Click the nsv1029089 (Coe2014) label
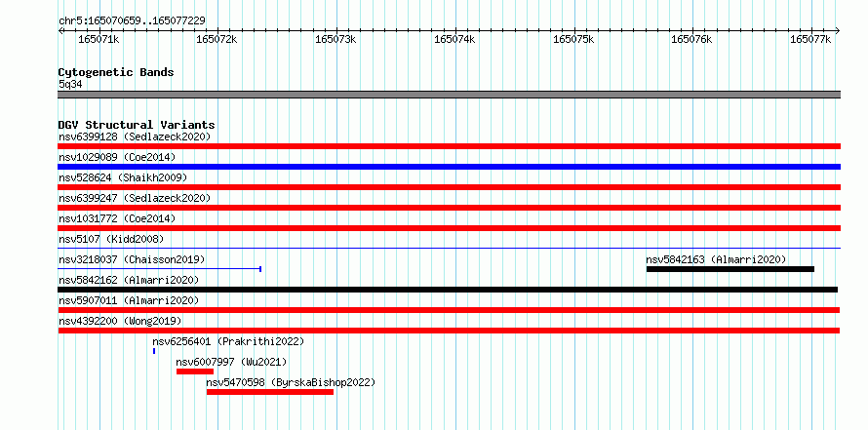The image size is (868, 430). (117, 157)
